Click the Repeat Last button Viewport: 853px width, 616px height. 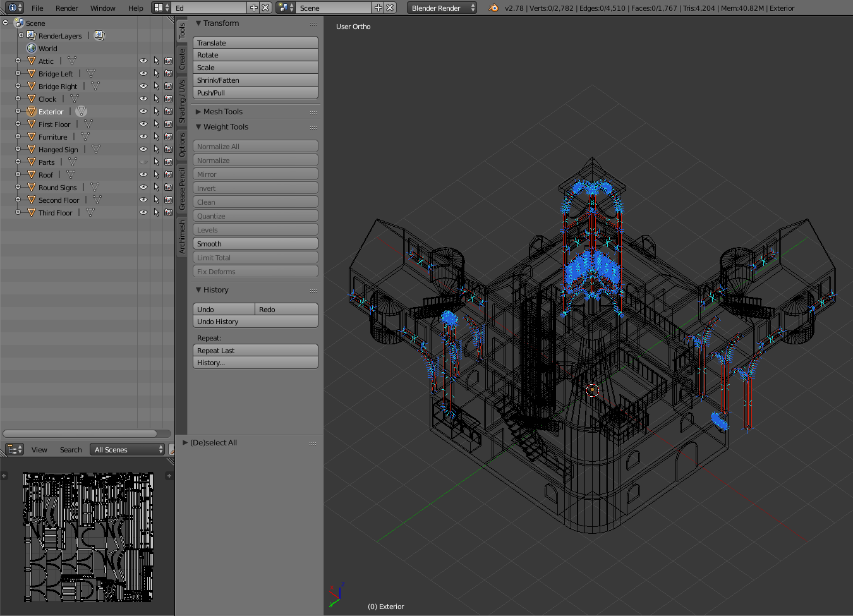(255, 351)
